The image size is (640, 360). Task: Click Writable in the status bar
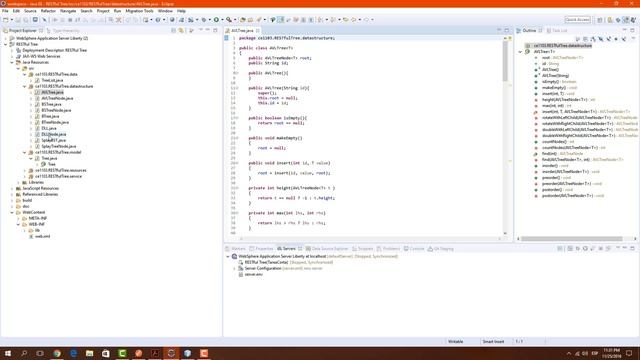pos(456,342)
